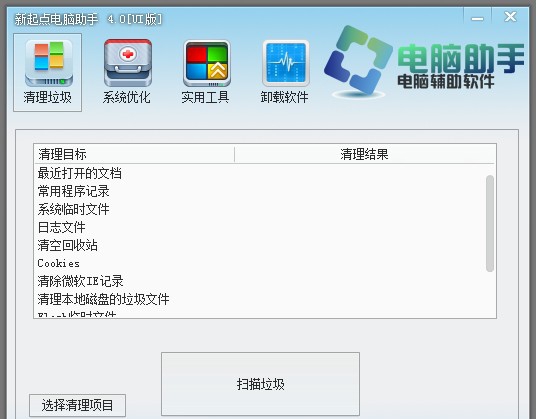The width and height of the screenshot is (536, 419).
Task: Select the 清空回收站 row
Action: 260,245
